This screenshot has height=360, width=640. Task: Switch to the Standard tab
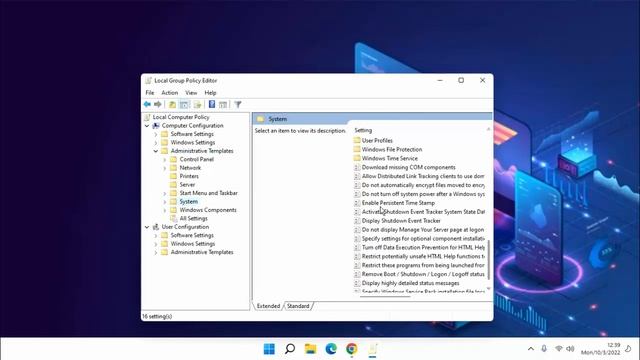(x=298, y=306)
